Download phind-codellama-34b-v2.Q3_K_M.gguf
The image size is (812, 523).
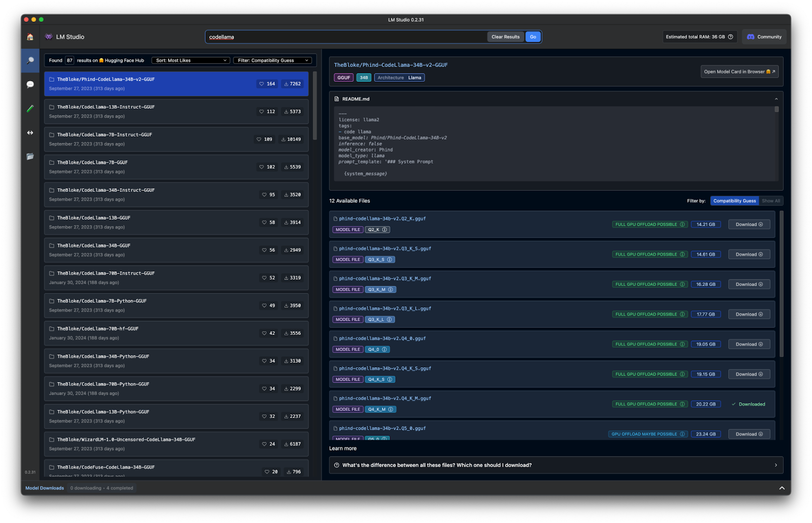749,284
